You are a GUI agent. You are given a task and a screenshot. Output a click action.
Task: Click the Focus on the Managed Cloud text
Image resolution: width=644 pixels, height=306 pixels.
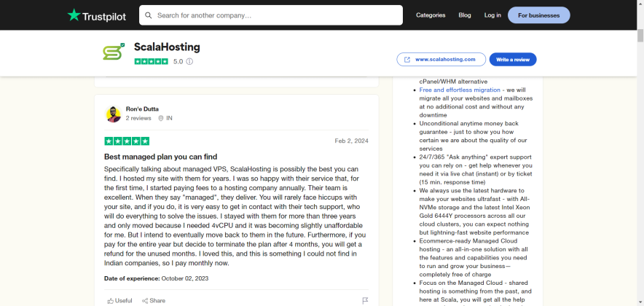[x=476, y=292]
